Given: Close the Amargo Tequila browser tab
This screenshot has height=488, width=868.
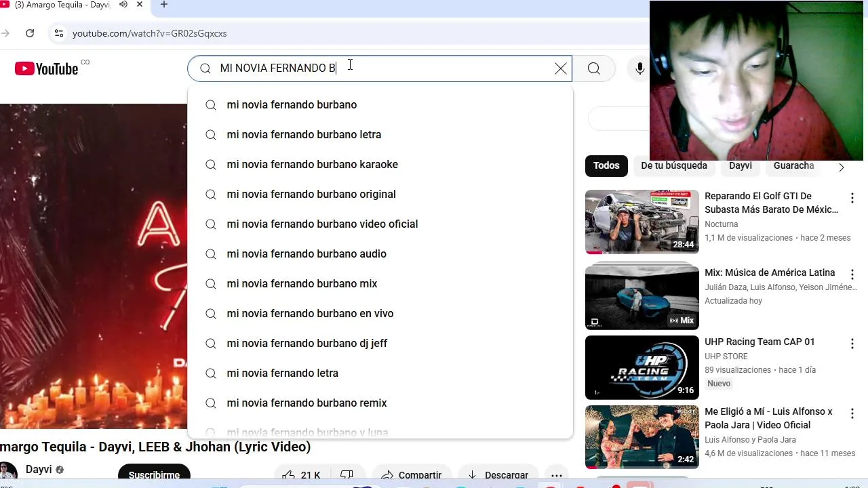Looking at the screenshot, I should coord(140,5).
